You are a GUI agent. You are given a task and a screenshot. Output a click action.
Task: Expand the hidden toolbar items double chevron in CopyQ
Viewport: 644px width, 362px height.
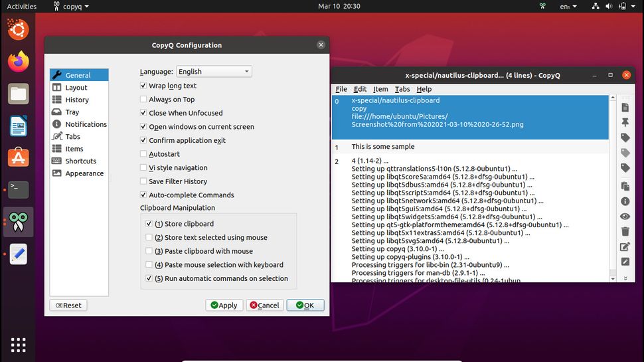[x=625, y=278]
